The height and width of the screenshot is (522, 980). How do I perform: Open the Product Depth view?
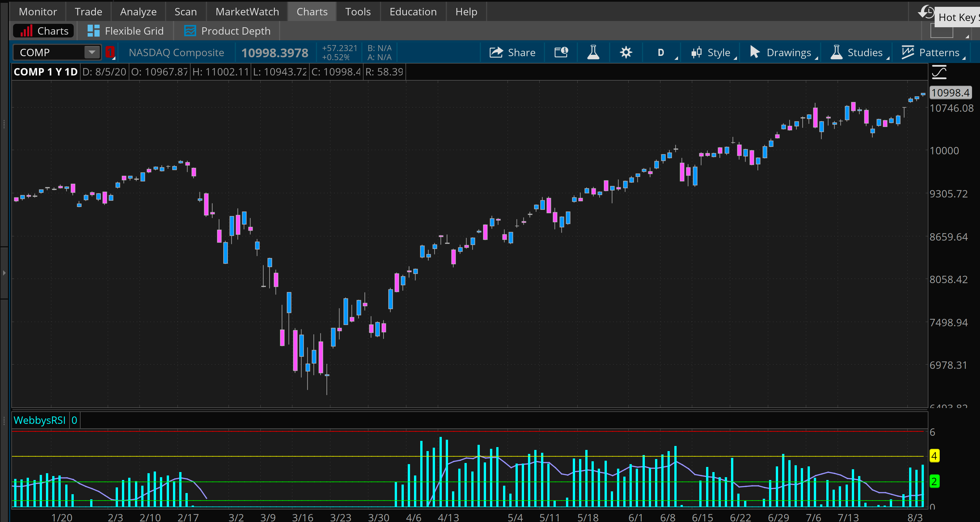point(227,31)
